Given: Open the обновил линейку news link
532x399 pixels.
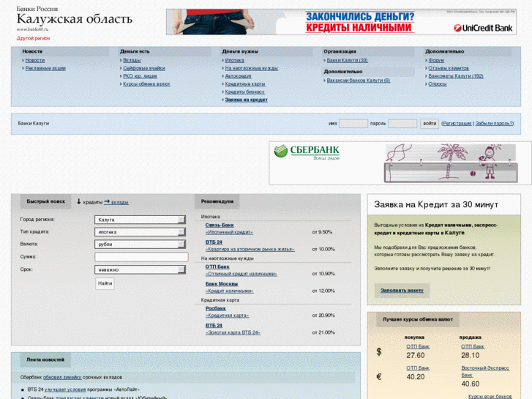Looking at the screenshot, I should (x=62, y=377).
